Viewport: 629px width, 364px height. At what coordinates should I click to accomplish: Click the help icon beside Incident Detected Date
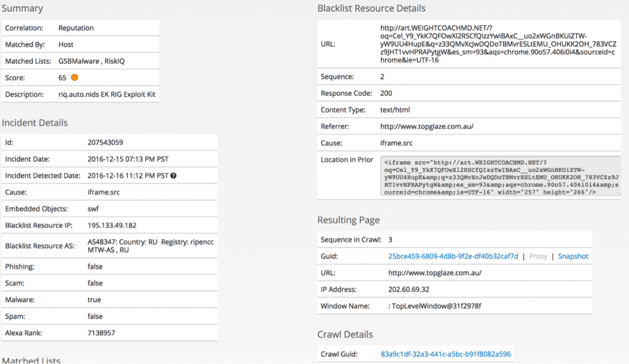pos(173,176)
